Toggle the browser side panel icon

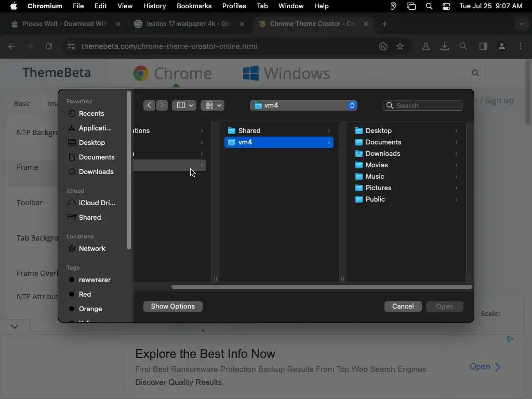coord(483,46)
